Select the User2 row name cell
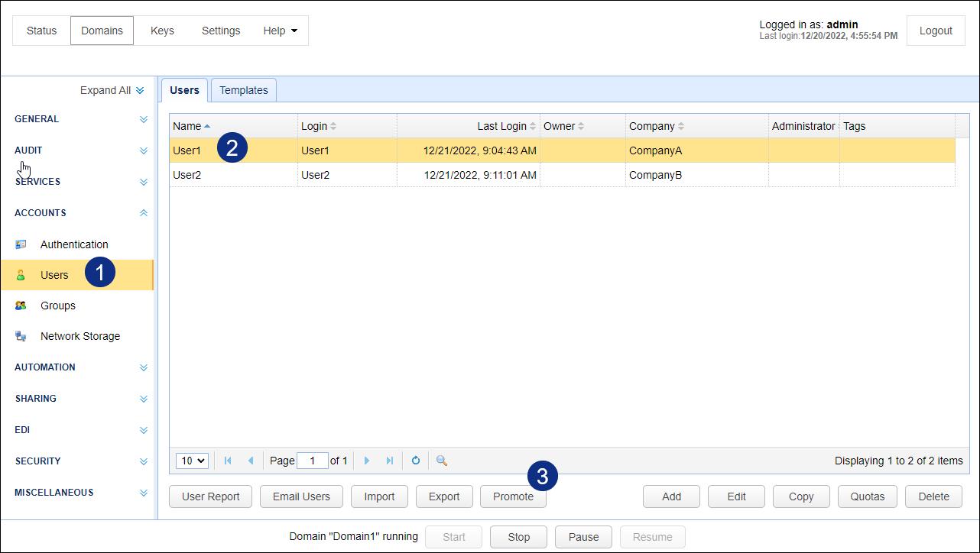The image size is (980, 553). (233, 175)
